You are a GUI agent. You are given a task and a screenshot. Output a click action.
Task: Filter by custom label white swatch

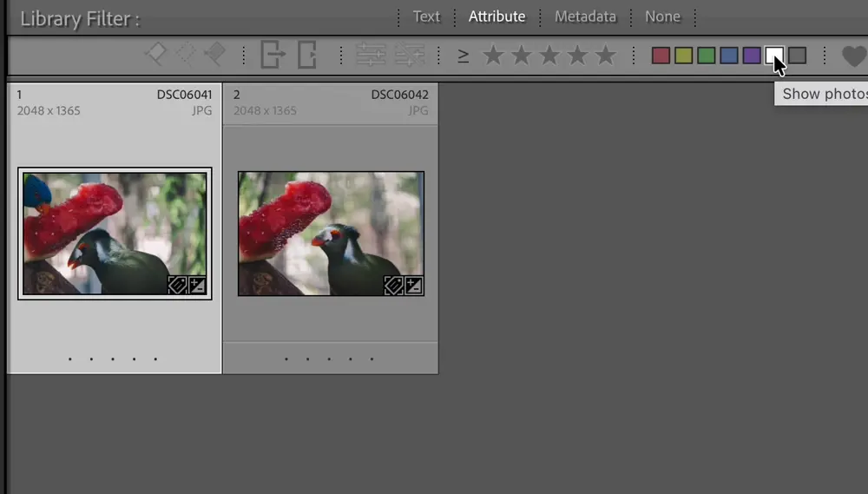pos(774,56)
